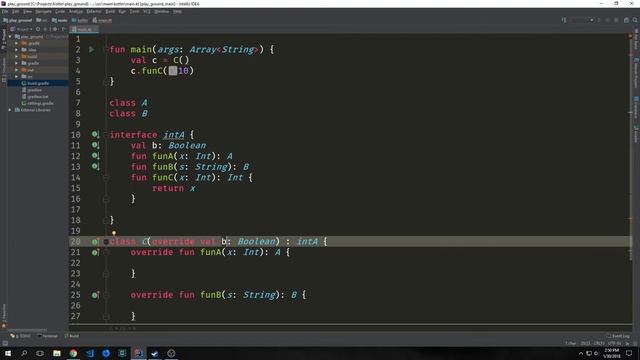Open the VCS menu
This screenshot has height=360, width=640.
pos(147,11)
